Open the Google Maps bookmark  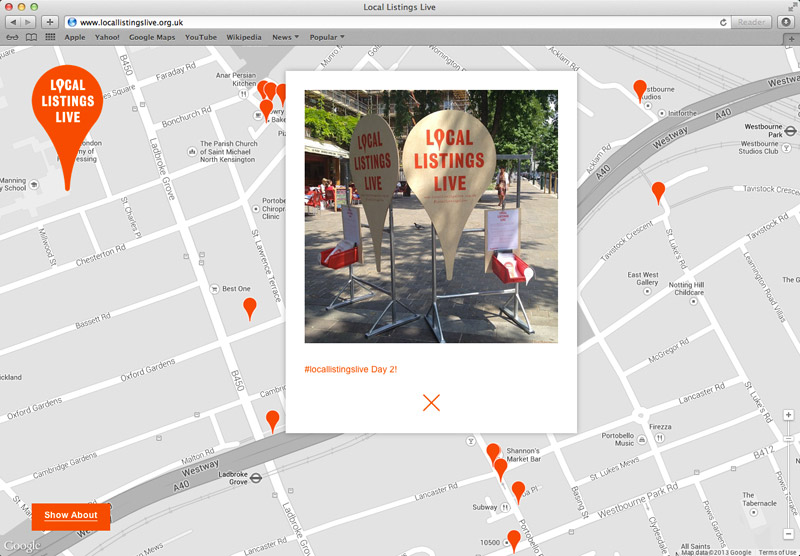pos(152,37)
